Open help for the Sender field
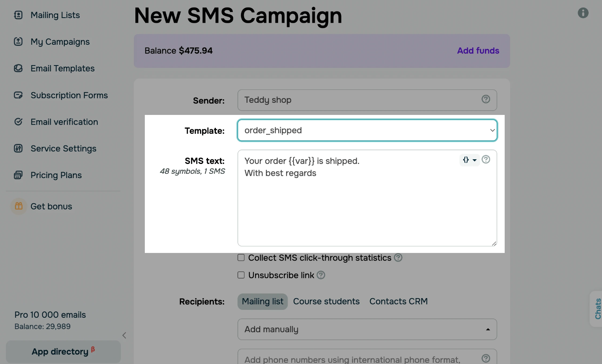This screenshot has width=602, height=364. click(486, 99)
